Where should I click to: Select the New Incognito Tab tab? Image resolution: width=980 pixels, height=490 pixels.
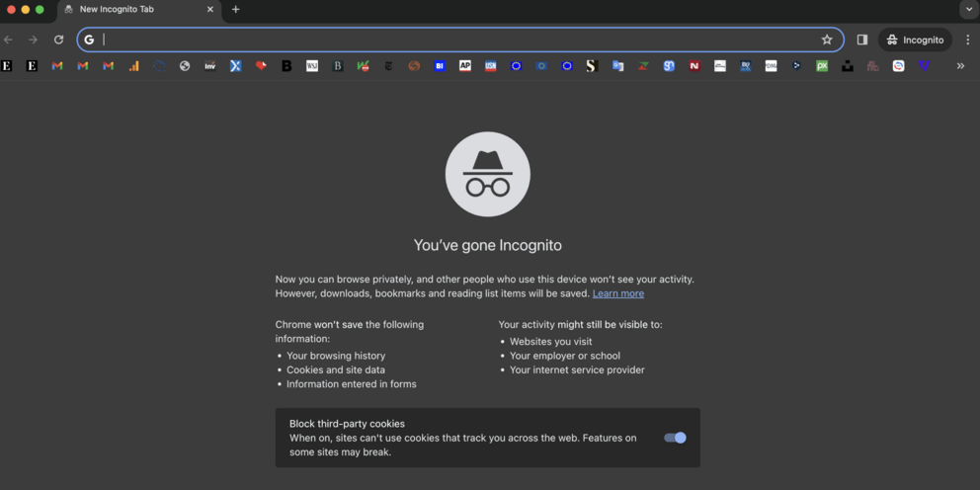click(x=138, y=10)
